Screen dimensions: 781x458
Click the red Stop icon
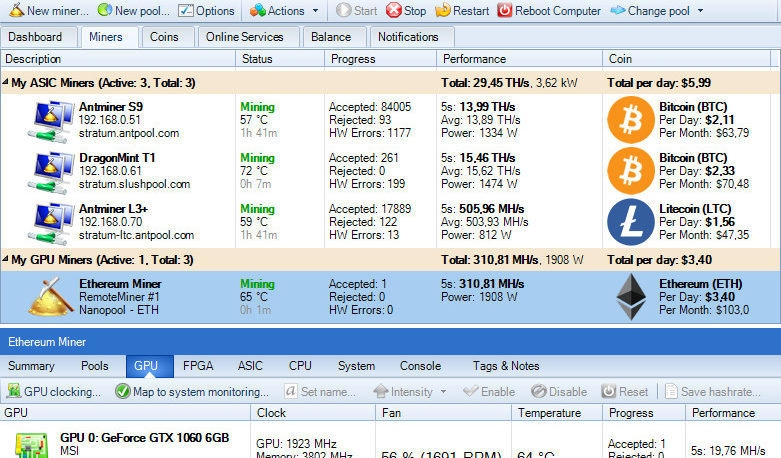(x=393, y=10)
